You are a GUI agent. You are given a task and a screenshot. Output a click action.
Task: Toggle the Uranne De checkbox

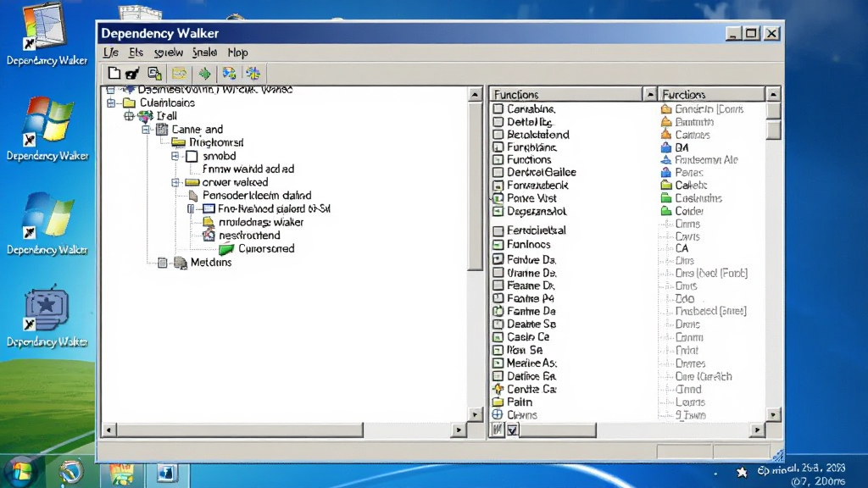(498, 273)
